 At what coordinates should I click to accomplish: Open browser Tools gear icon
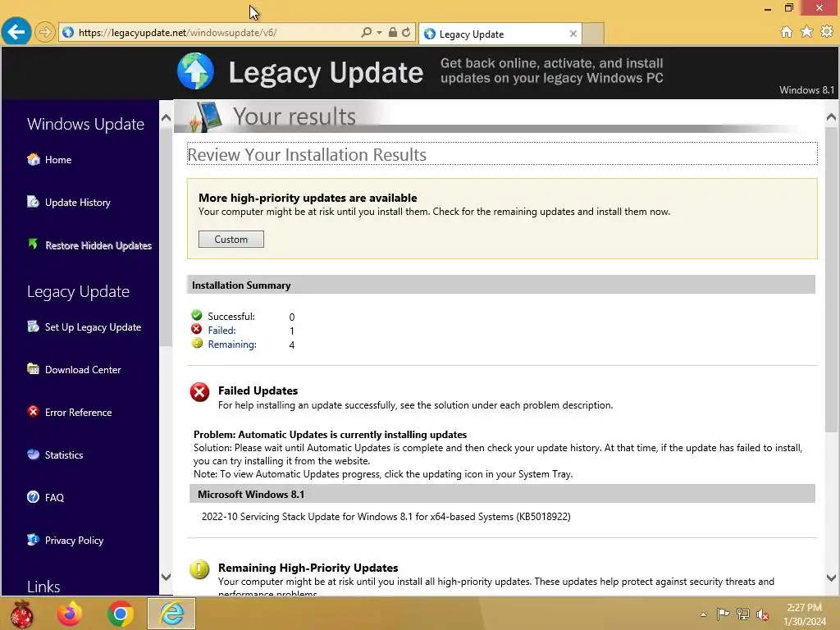827,32
